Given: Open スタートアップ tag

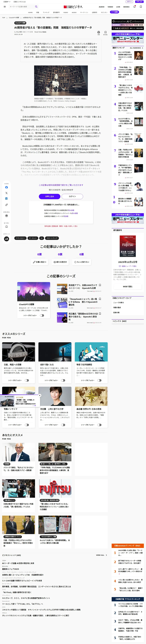Looking at the screenshot, I should click(52, 238).
